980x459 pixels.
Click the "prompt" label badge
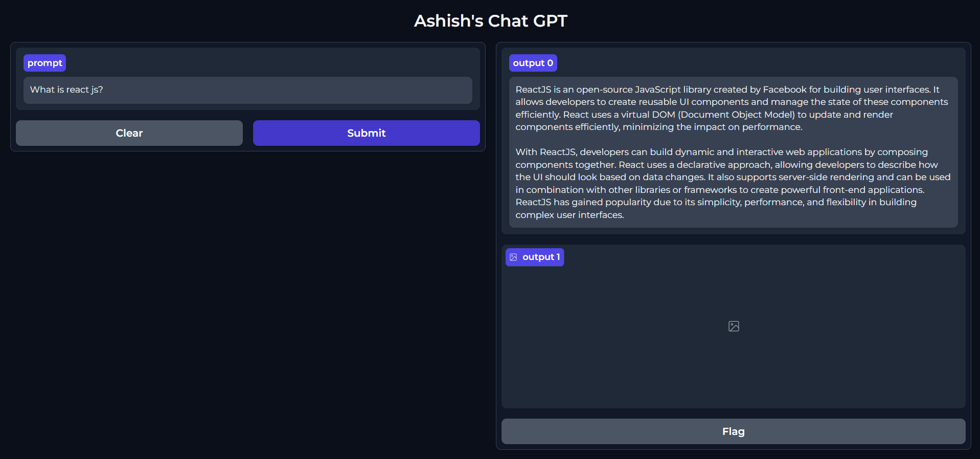[44, 63]
